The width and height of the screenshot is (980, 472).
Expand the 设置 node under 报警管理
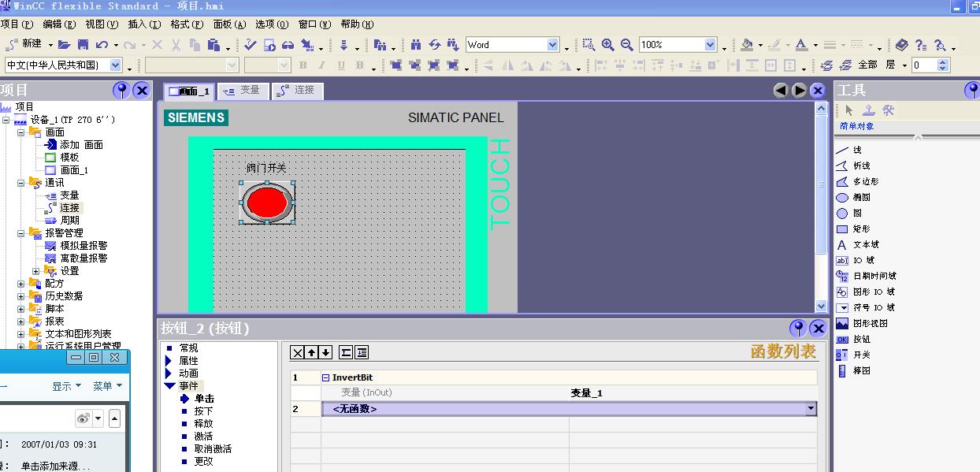click(35, 271)
